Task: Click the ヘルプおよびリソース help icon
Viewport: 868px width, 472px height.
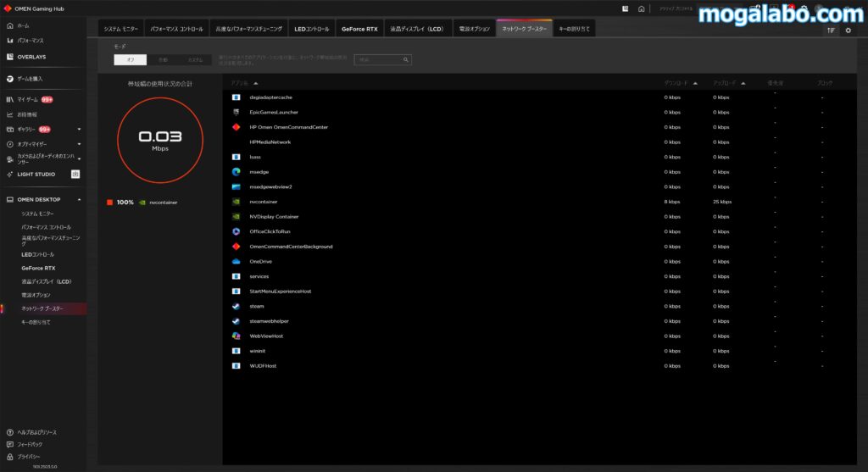Action: click(9, 432)
